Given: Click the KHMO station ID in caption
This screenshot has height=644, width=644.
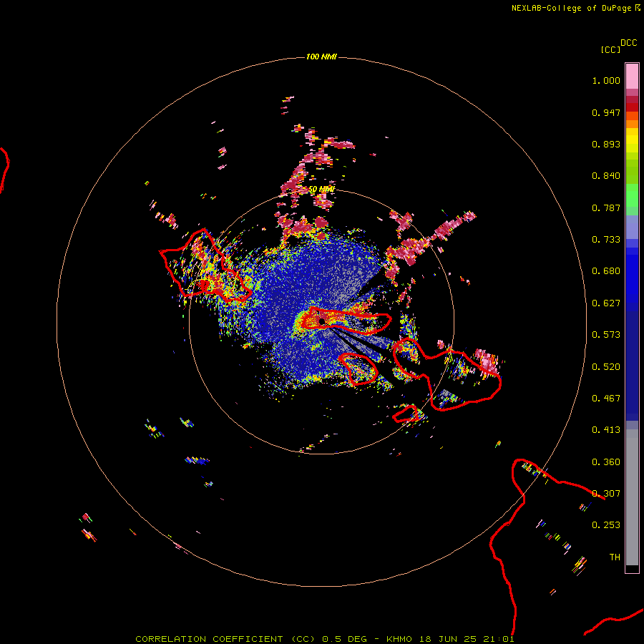Looking at the screenshot, I should point(399,639).
